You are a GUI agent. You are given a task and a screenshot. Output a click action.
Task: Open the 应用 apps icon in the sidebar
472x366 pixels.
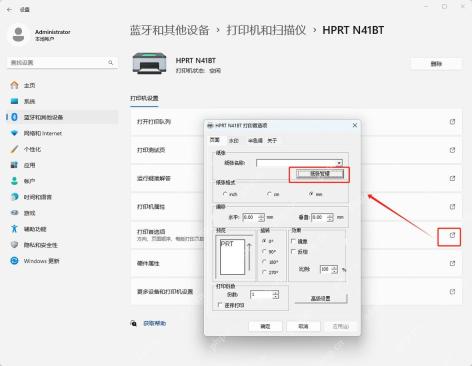(14, 165)
